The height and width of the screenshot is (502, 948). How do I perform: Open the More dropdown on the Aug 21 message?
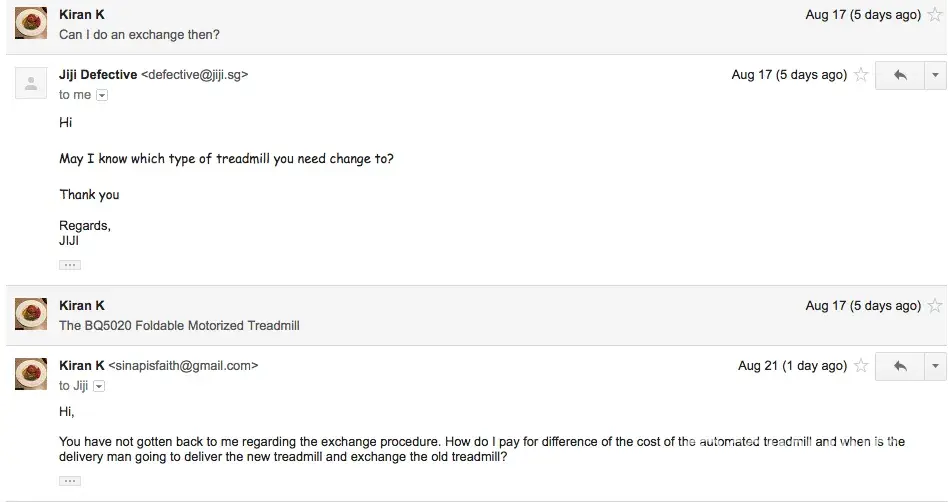935,367
